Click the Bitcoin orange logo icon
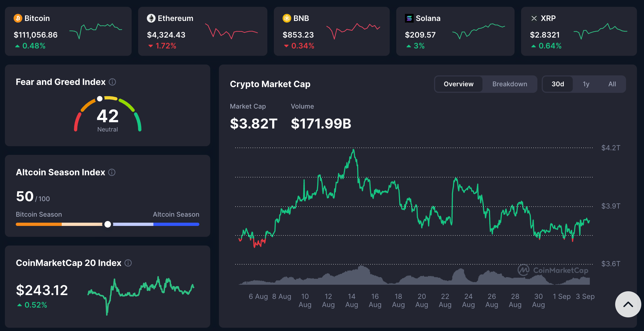Screen dimensions: 644x331 (x=18, y=18)
